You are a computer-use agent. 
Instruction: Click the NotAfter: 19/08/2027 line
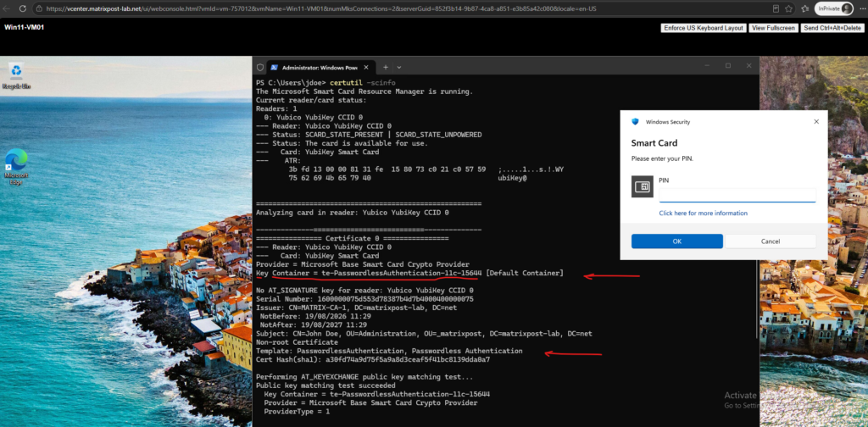pos(314,324)
